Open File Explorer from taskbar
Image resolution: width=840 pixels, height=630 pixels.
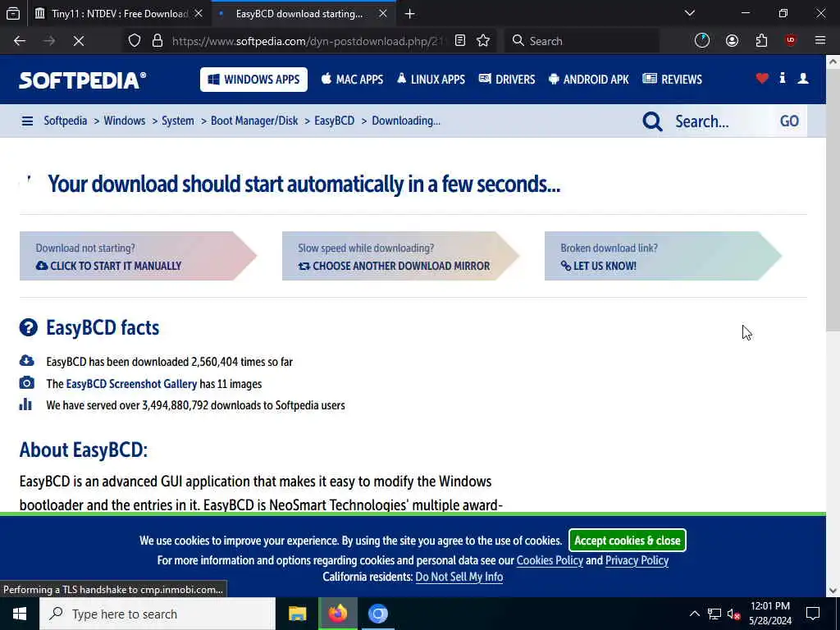[297, 614]
